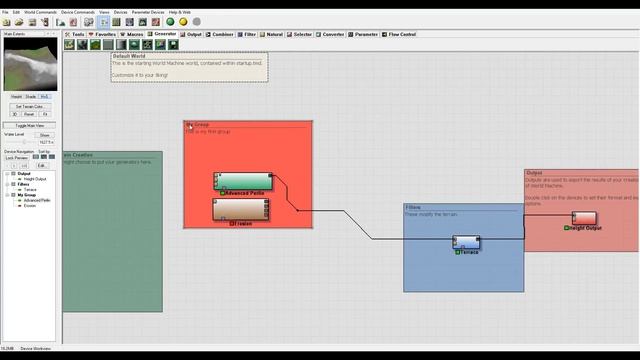Image resolution: width=640 pixels, height=360 pixels.
Task: Open the Parameter Devices menu
Action: point(148,12)
